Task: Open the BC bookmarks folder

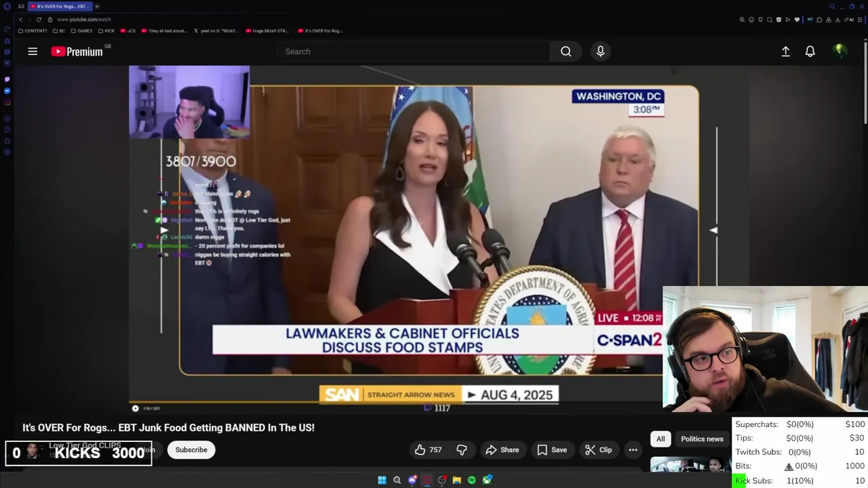Action: (x=59, y=30)
